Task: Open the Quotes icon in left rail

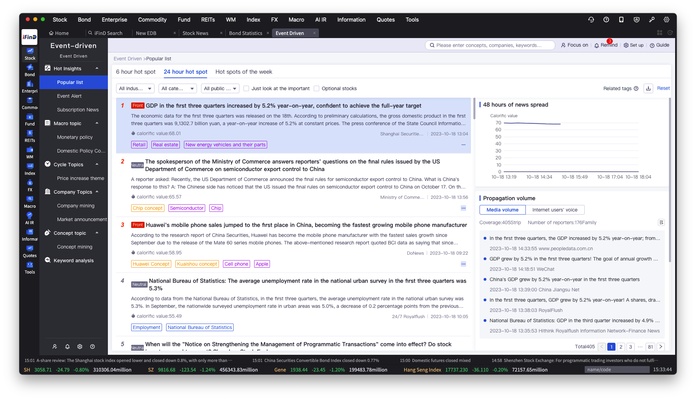Action: pyautogui.click(x=30, y=251)
